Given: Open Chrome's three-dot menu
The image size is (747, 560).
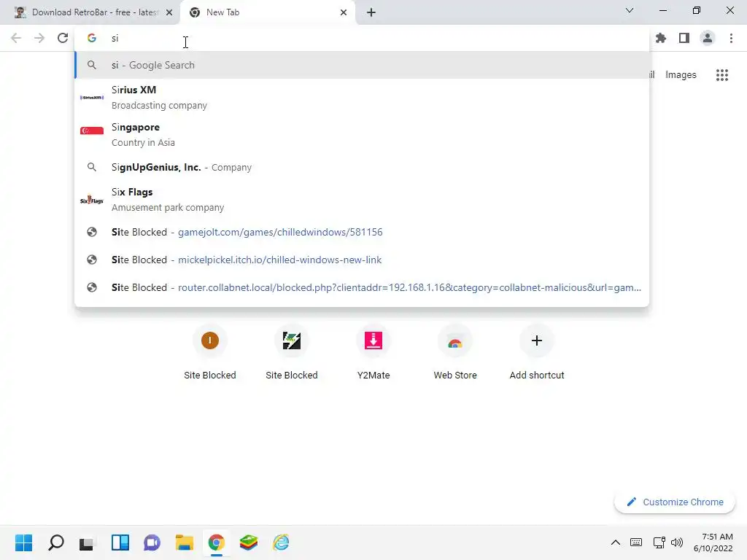Looking at the screenshot, I should tap(731, 38).
